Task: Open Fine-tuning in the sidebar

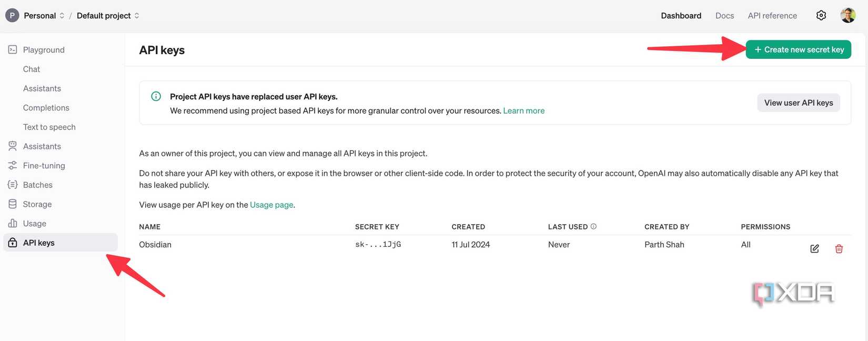Action: pos(44,165)
